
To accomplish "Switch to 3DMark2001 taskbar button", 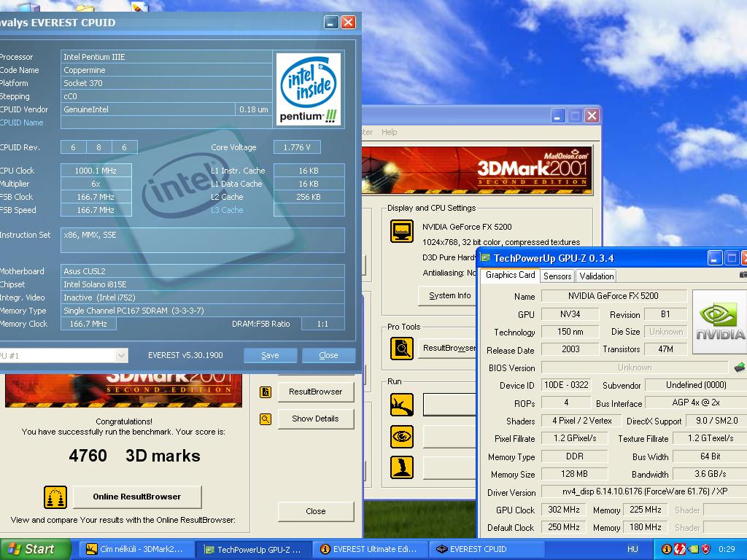I will click(135, 550).
